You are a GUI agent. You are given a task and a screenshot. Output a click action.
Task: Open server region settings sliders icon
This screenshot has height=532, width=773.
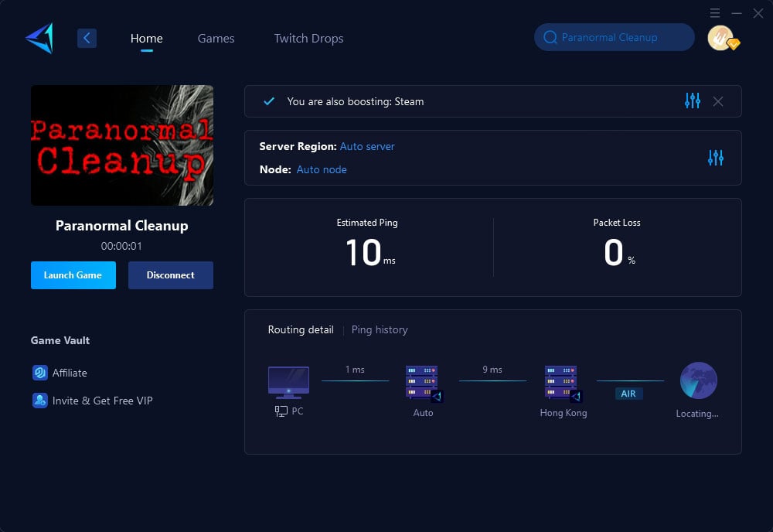[715, 158]
